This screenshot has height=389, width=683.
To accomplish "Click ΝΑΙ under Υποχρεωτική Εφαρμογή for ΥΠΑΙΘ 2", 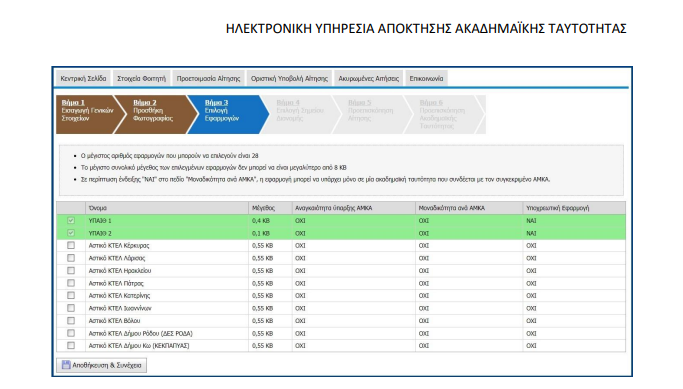I will point(531,233).
